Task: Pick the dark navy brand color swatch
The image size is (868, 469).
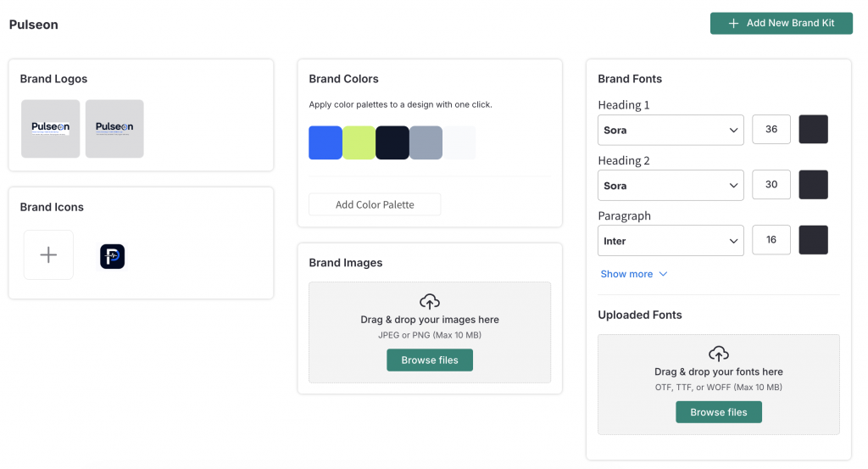Action: click(x=392, y=142)
